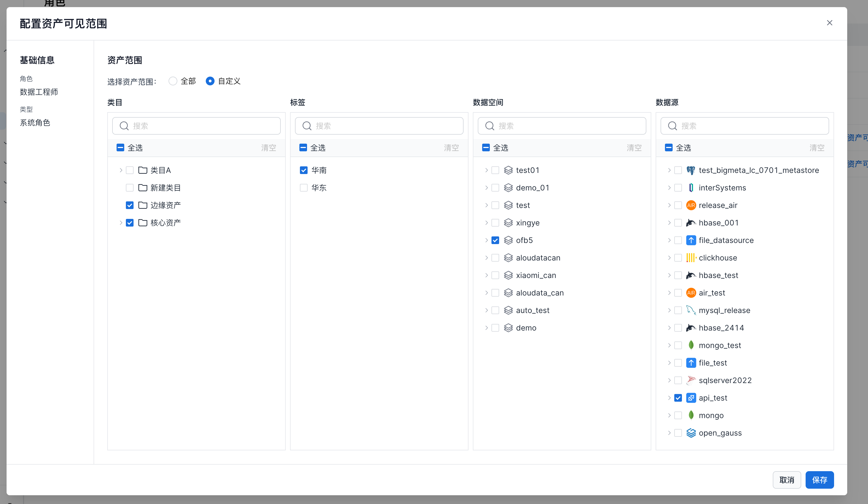Expand the api_test datasource node

click(x=669, y=398)
